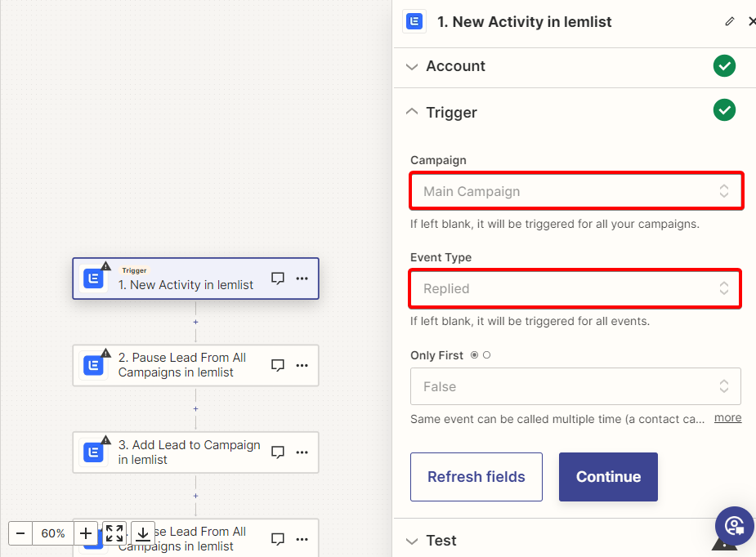The image size is (756, 557).
Task: Select the 3. Add Lead to Campaign step
Action: click(196, 452)
